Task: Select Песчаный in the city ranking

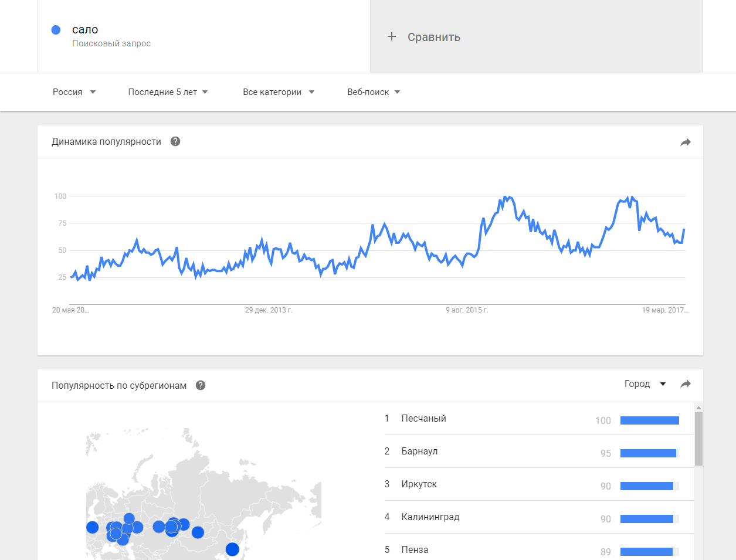Action: pyautogui.click(x=423, y=419)
